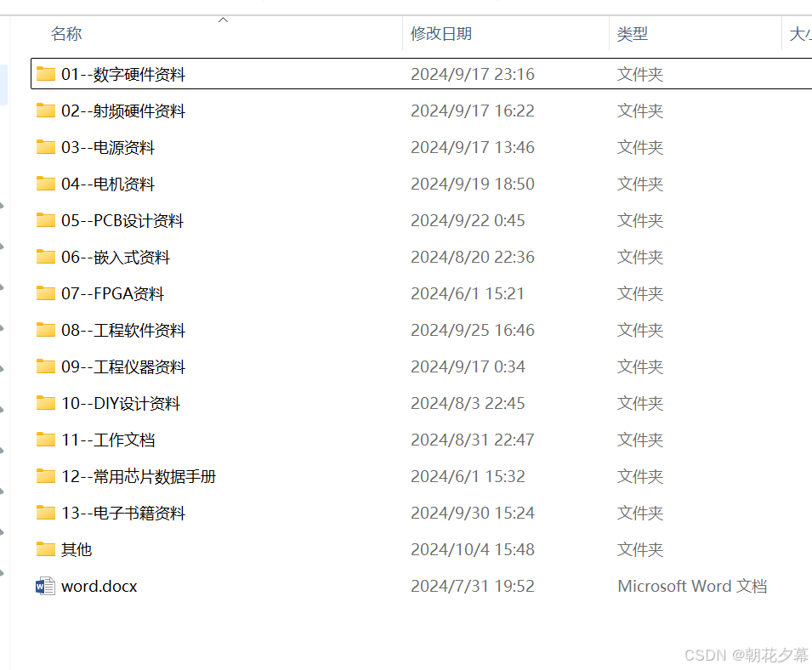
Task: Select folder name 03--电源资料
Action: [x=108, y=147]
